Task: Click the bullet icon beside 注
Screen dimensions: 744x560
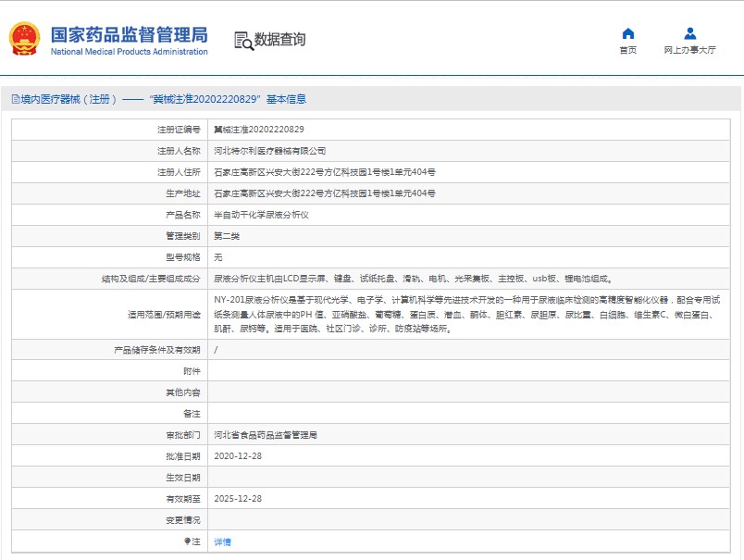Action: [x=187, y=541]
